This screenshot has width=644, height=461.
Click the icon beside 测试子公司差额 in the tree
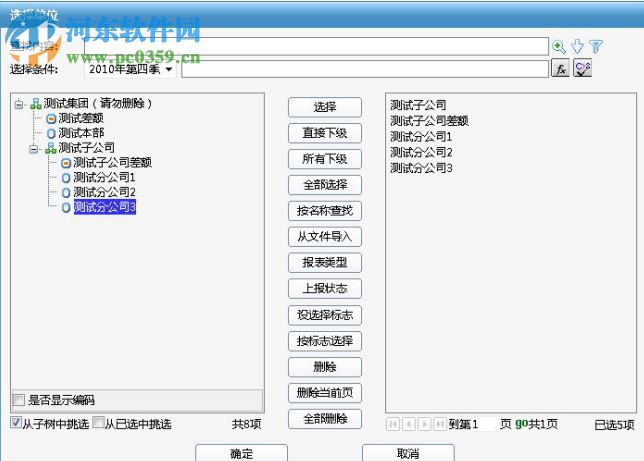pyautogui.click(x=66, y=163)
